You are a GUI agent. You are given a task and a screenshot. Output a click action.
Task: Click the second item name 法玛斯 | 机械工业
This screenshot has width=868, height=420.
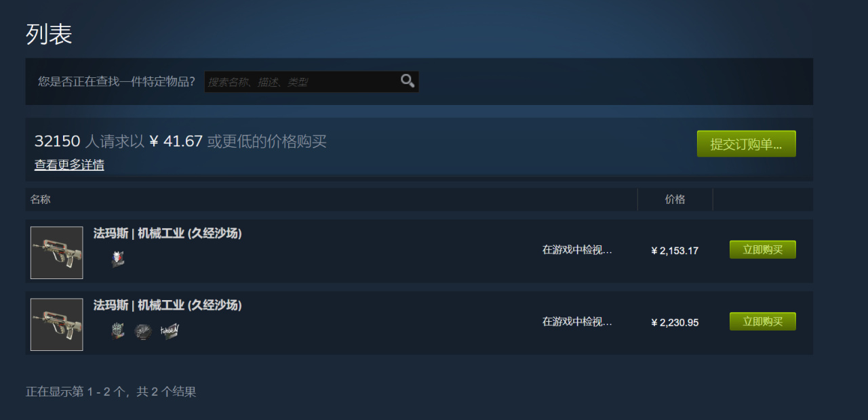[x=167, y=306]
